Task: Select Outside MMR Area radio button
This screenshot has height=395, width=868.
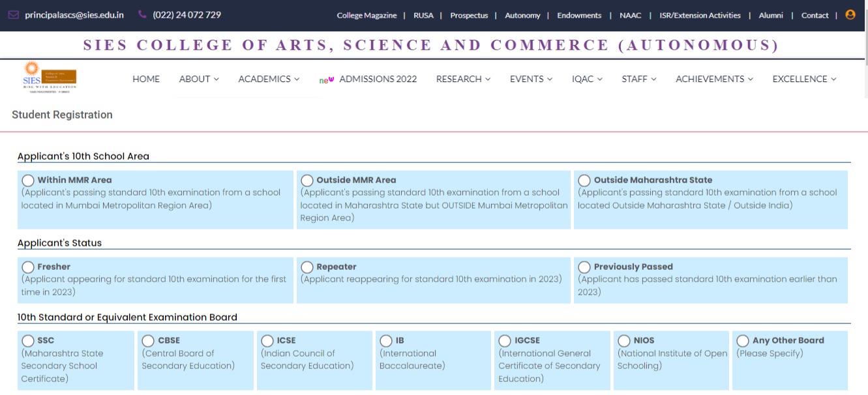Action: (307, 181)
